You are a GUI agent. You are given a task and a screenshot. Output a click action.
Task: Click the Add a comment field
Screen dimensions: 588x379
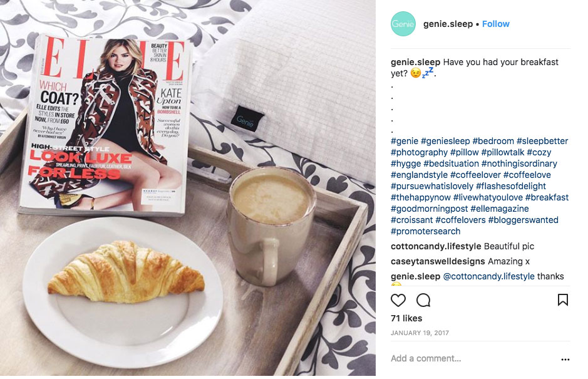point(473,358)
